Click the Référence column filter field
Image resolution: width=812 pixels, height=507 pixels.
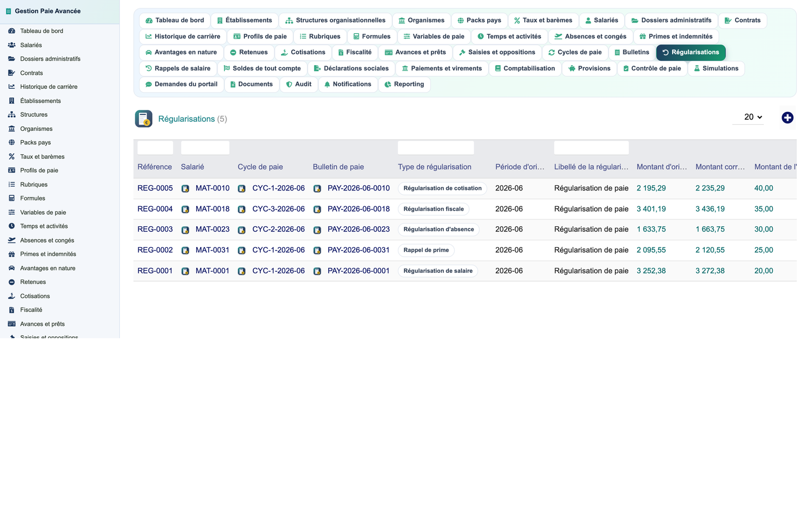click(x=155, y=148)
